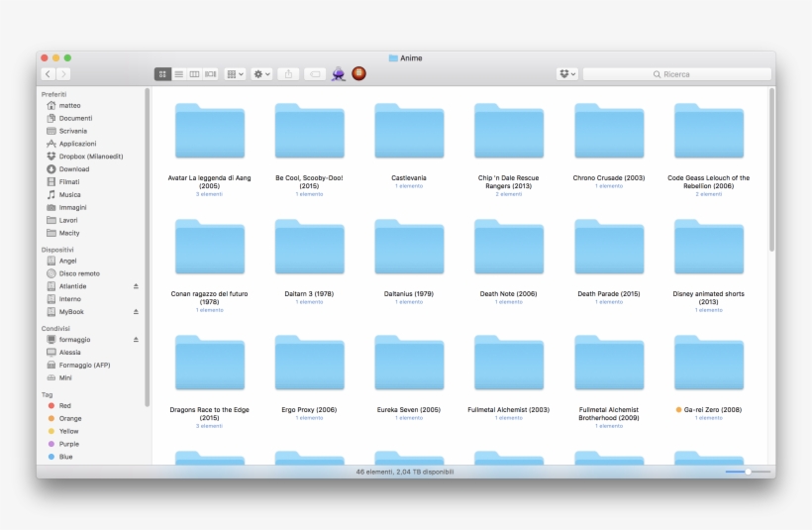Select Be Cool, Scooby-Doo! folder

310,131
